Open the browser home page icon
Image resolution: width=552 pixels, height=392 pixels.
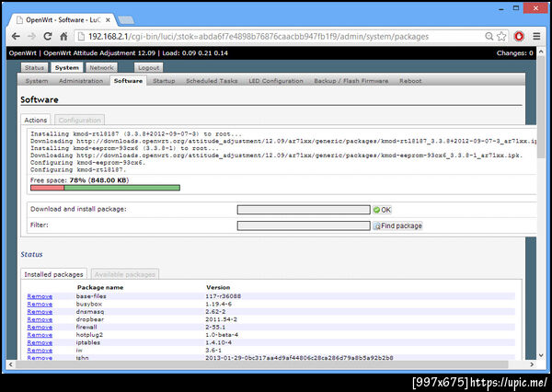[63, 36]
